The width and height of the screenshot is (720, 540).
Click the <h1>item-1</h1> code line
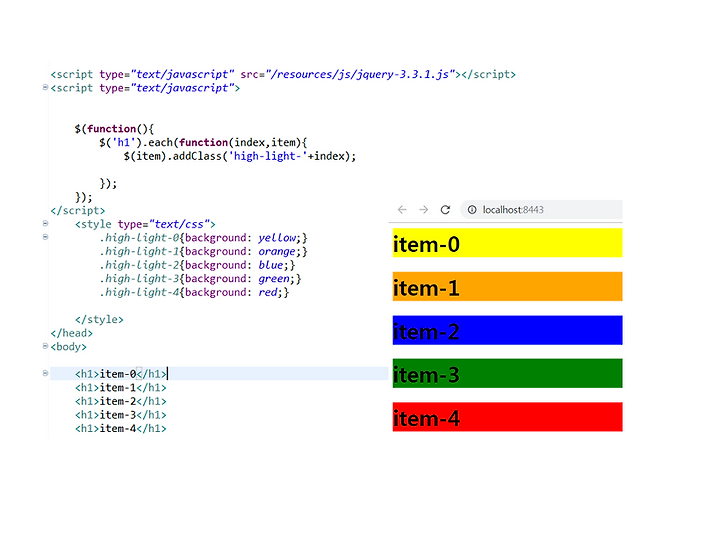121,388
